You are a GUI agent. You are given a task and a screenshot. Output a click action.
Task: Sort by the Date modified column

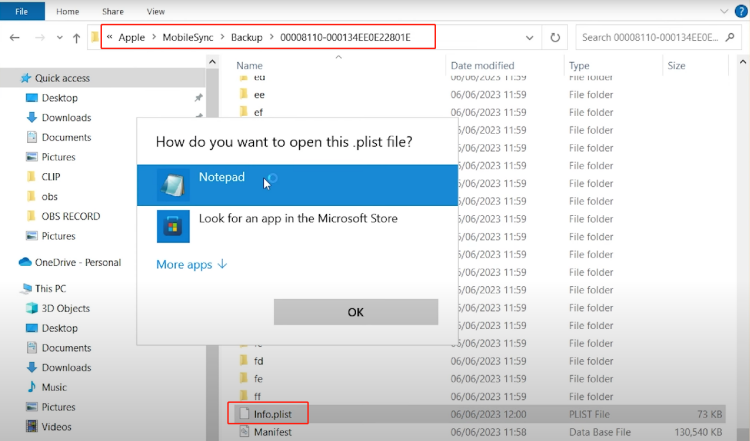point(482,66)
